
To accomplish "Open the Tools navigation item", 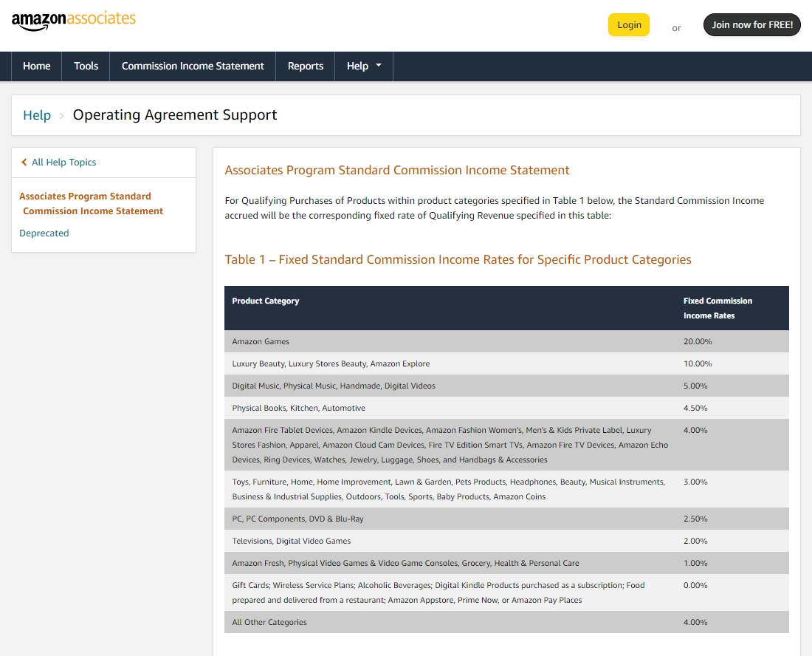I will click(x=86, y=66).
